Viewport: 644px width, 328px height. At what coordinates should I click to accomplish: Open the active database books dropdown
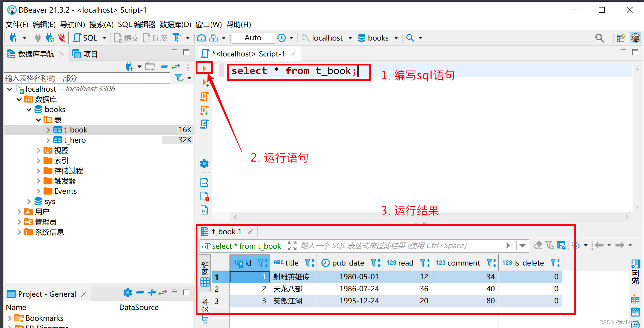378,38
